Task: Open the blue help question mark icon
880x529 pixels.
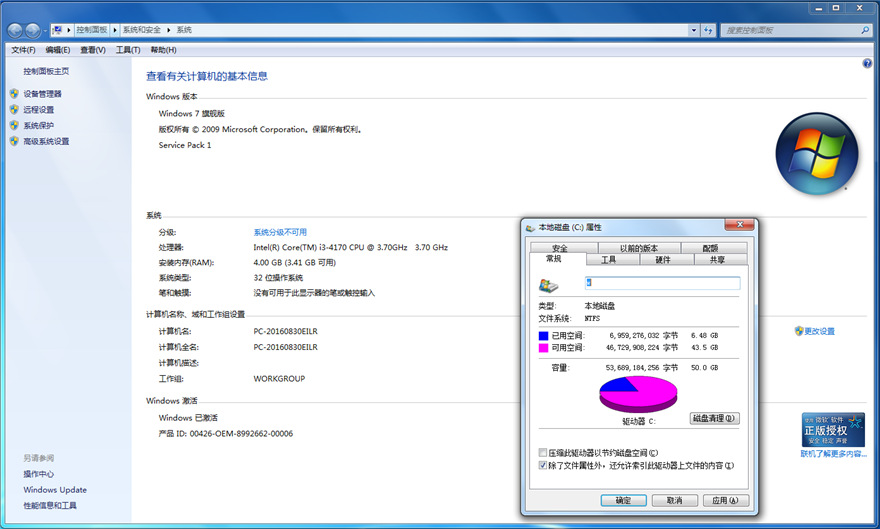Action: pos(867,63)
